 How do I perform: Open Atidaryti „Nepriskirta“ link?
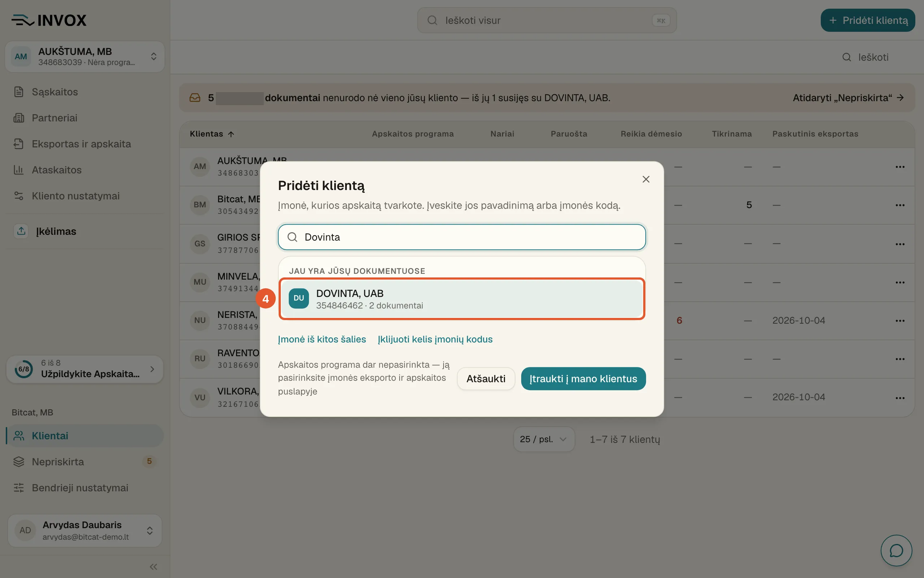click(848, 98)
